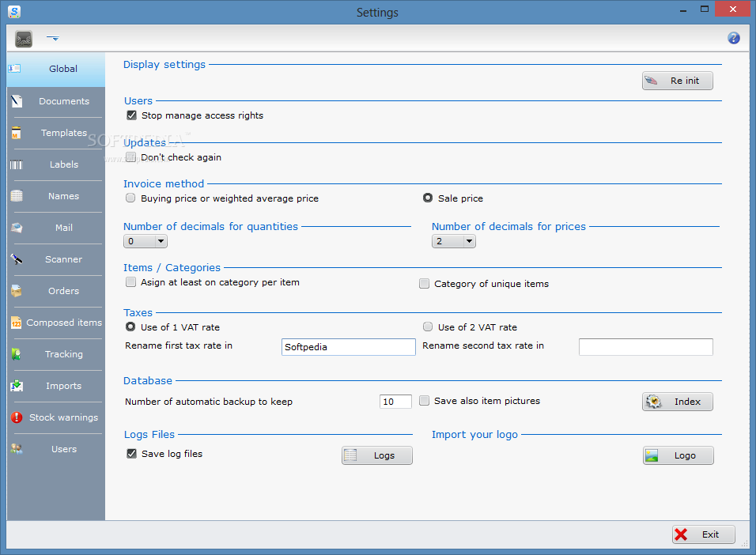This screenshot has height=555, width=756.
Task: Toggle Don't check again checkbox
Action: pyautogui.click(x=130, y=157)
